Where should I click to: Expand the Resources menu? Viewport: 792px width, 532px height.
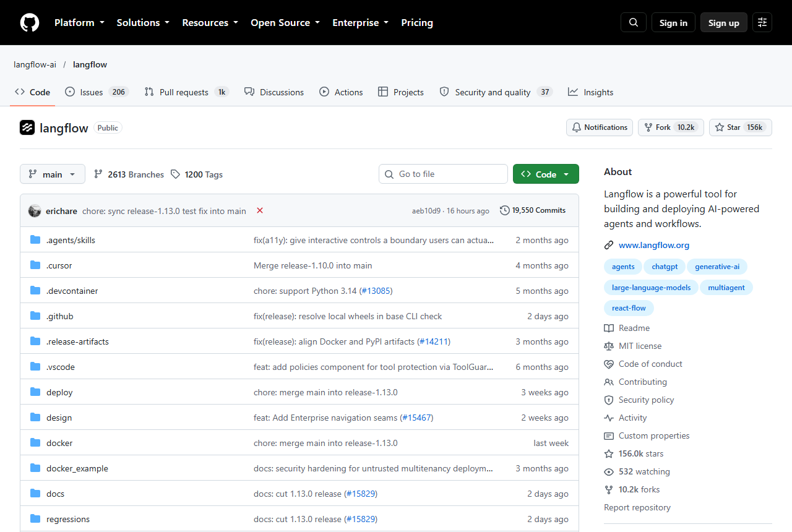pyautogui.click(x=210, y=23)
